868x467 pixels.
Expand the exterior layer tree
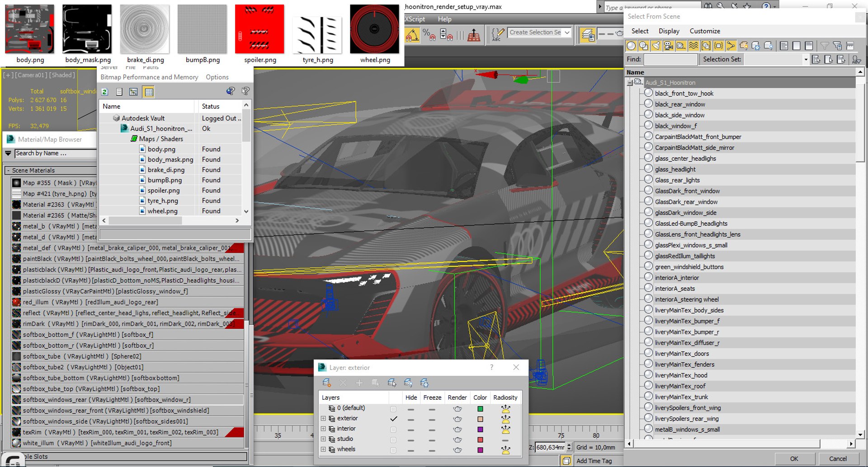pos(323,419)
